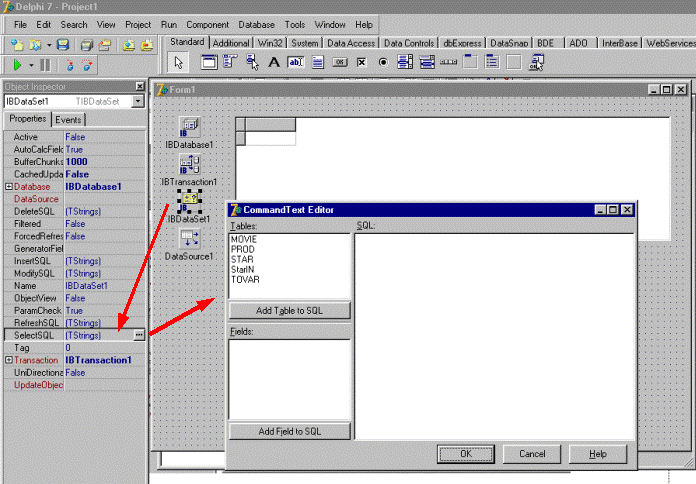Screen dimensions: 696x484
Task: Click the Trace Into debug icon
Action: coord(70,65)
